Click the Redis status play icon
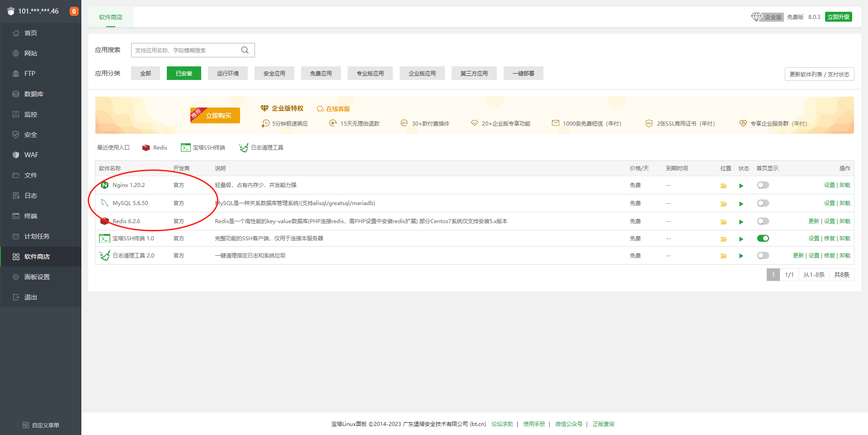 click(741, 222)
